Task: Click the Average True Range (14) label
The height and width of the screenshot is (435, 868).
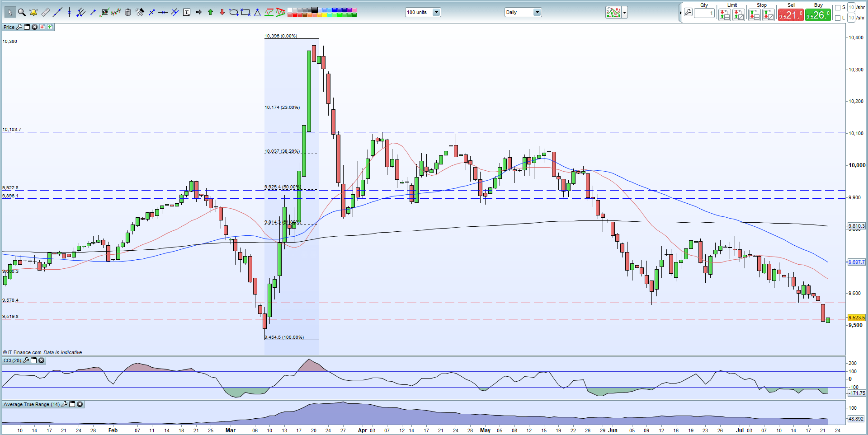Action: tap(32, 404)
